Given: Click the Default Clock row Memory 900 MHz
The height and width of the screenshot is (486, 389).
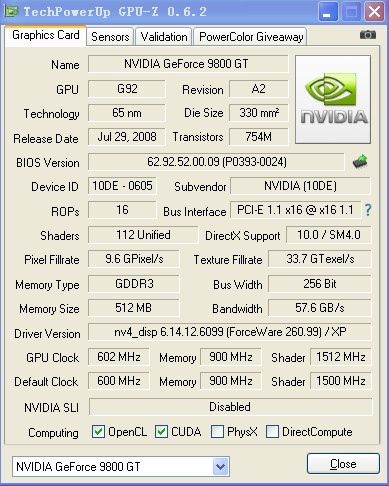Looking at the screenshot, I should [231, 381].
